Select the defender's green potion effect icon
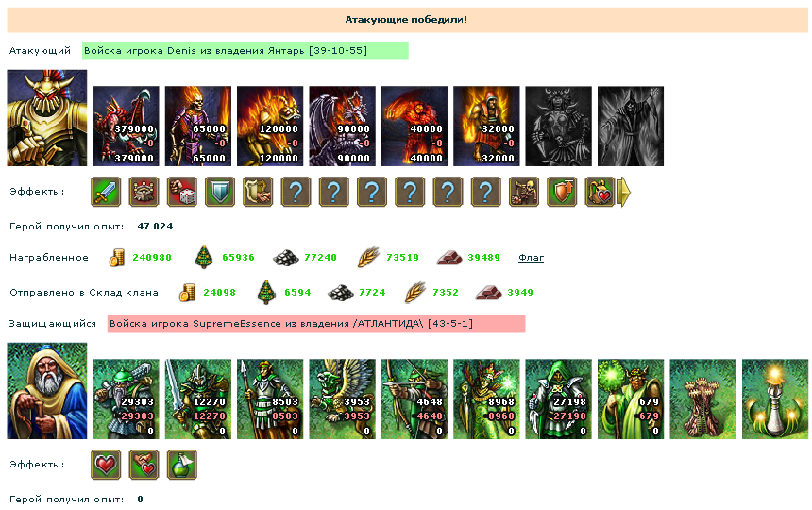This screenshot has width=812, height=510. pyautogui.click(x=182, y=465)
